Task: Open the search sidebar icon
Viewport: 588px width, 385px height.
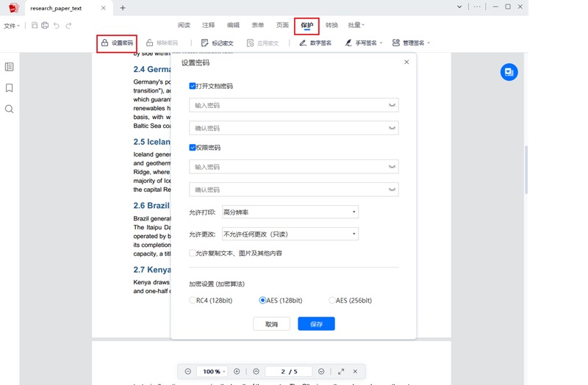Action: click(x=10, y=109)
